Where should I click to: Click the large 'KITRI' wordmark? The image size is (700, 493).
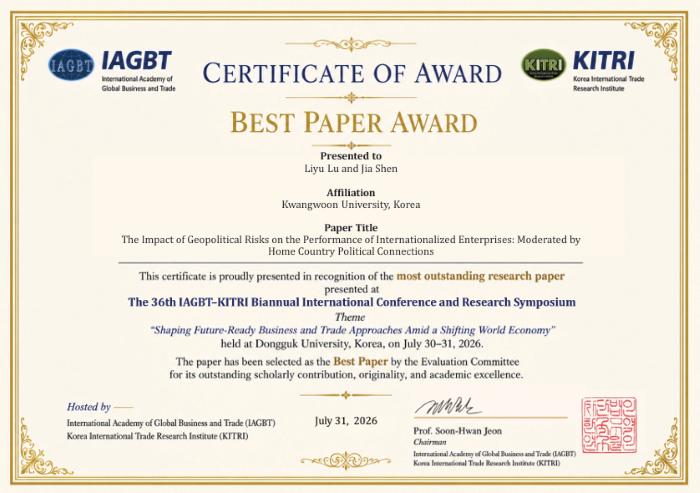pos(603,61)
